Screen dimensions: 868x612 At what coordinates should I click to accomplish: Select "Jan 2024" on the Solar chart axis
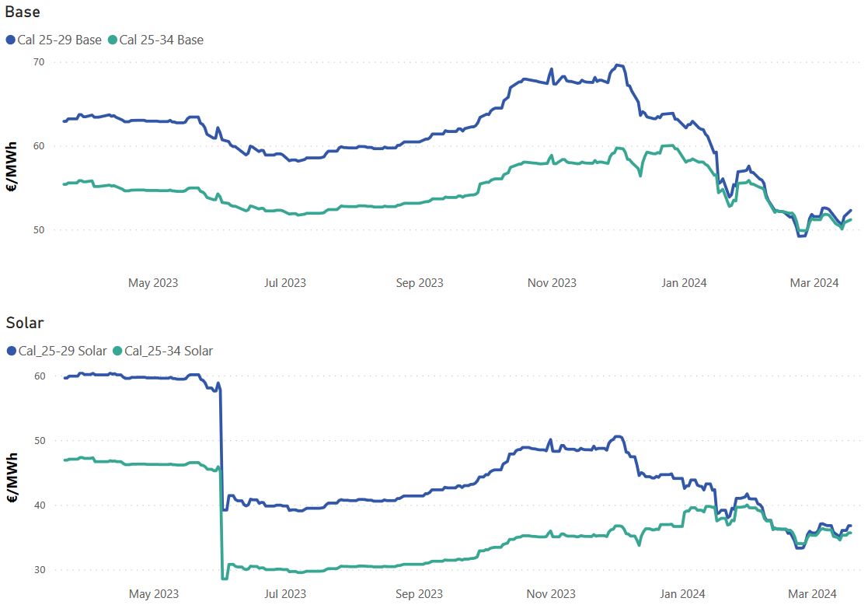click(x=683, y=594)
